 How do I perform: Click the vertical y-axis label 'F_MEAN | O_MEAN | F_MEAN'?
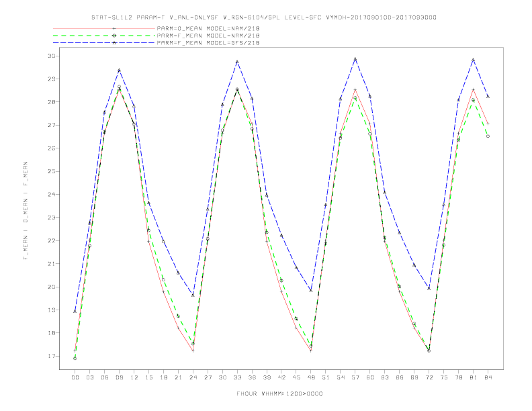coord(26,211)
